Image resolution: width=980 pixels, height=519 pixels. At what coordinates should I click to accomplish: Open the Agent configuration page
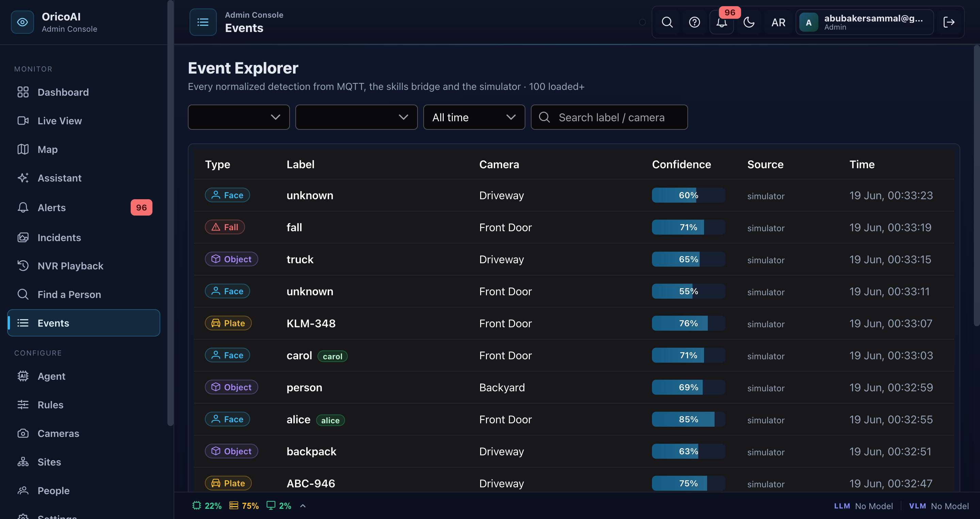pyautogui.click(x=84, y=376)
